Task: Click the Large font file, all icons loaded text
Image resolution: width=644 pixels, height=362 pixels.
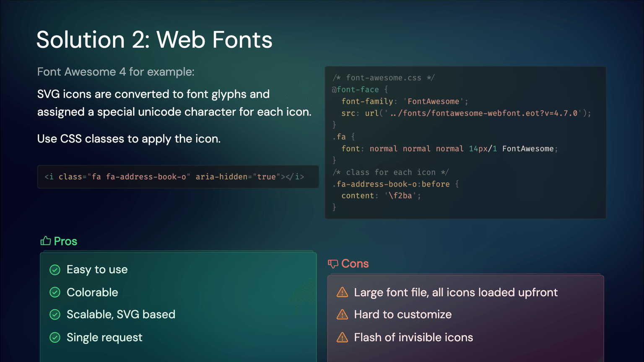Action: (x=456, y=292)
